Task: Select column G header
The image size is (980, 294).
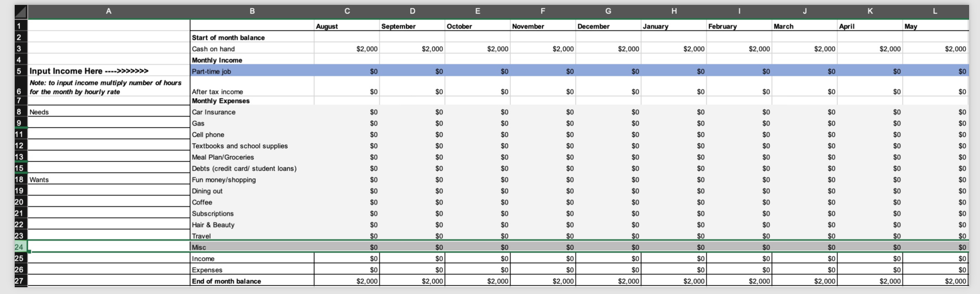Action: pyautogui.click(x=608, y=11)
